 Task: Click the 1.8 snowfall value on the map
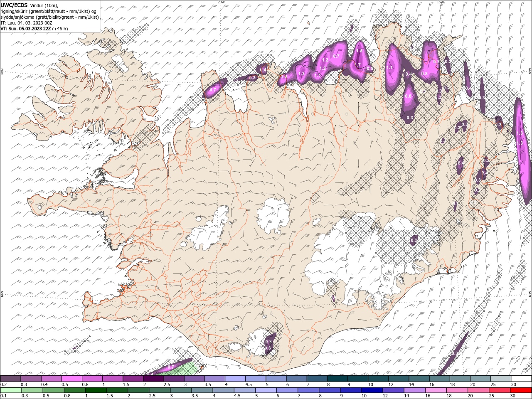coord(360,51)
